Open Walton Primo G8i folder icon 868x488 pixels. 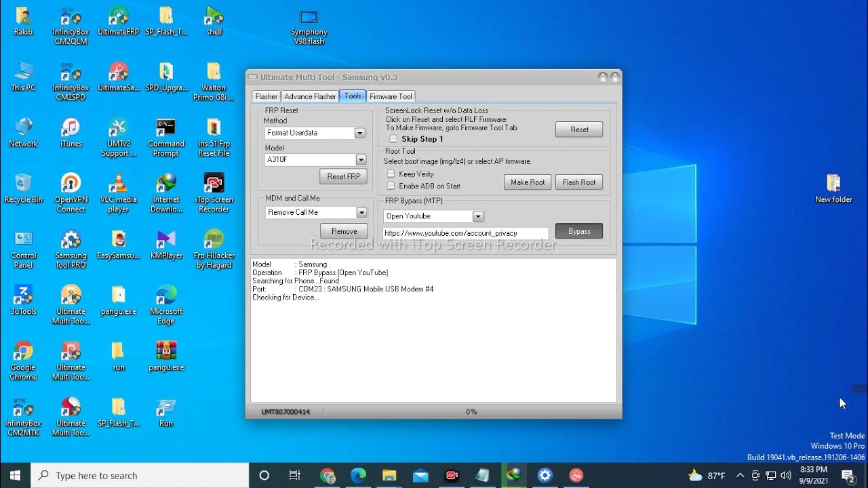coord(214,81)
